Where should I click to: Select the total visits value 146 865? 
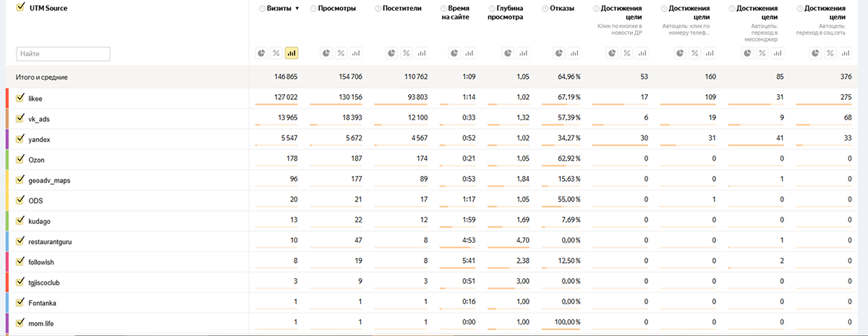pyautogui.click(x=284, y=76)
